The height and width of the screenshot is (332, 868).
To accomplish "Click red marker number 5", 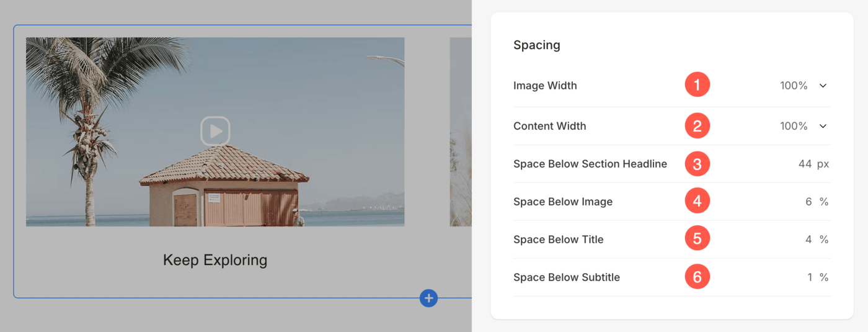I will coord(697,240).
